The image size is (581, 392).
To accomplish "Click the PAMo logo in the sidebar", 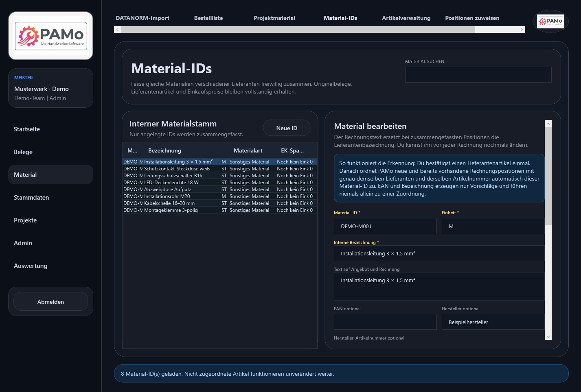I will pyautogui.click(x=51, y=36).
